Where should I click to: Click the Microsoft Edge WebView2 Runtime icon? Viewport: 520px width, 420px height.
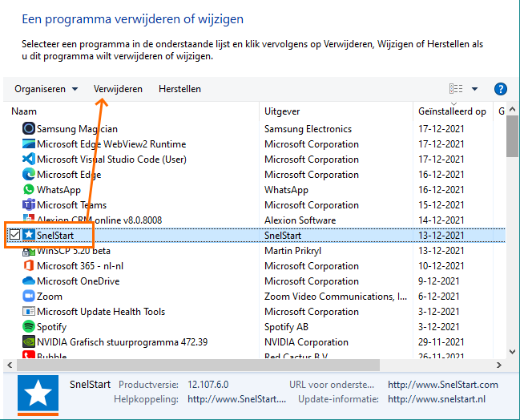pos(29,143)
